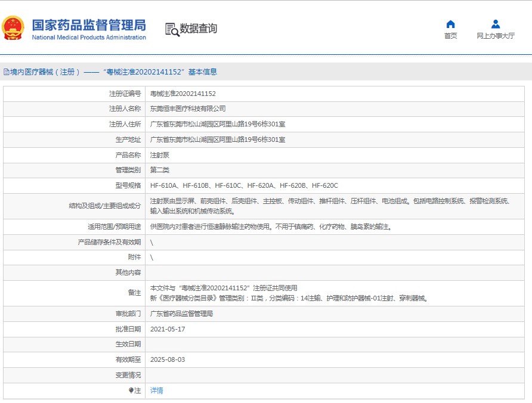Click the 有效期至 row label
The image size is (532, 403).
point(128,359)
